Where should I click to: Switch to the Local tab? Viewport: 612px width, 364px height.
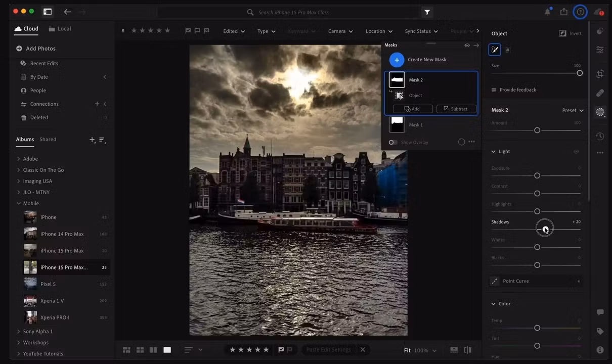(60, 29)
